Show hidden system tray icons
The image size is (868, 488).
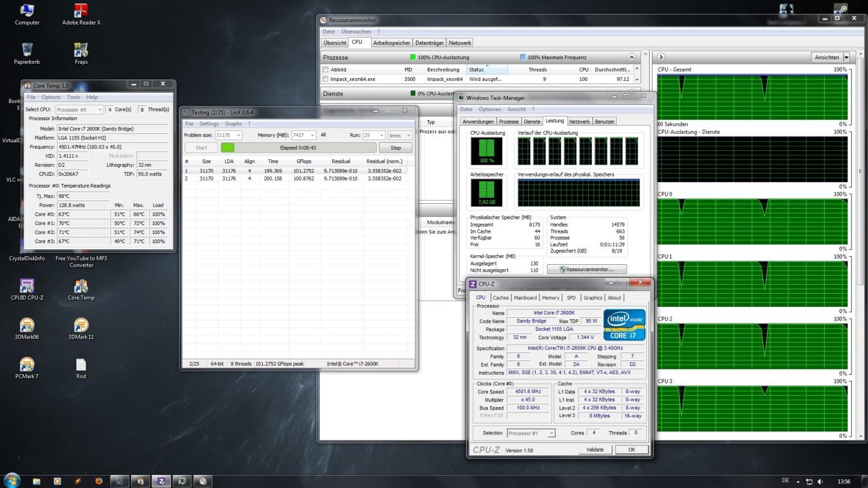(x=798, y=481)
